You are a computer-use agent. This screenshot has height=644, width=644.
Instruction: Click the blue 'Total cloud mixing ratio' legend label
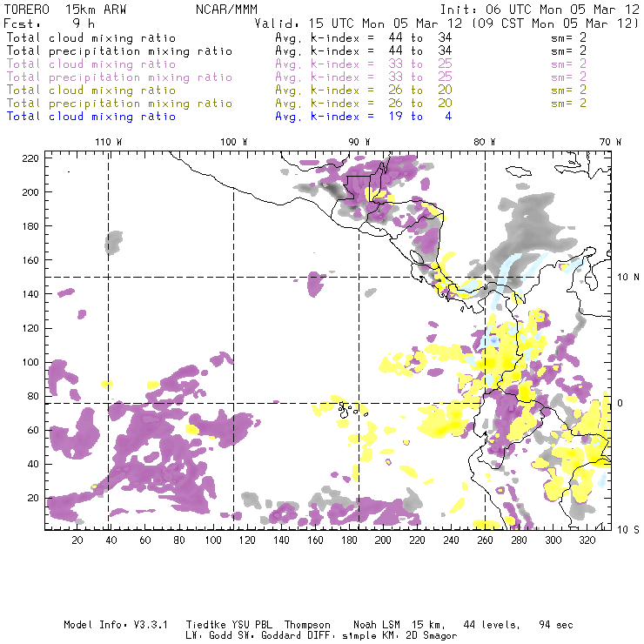[91, 117]
